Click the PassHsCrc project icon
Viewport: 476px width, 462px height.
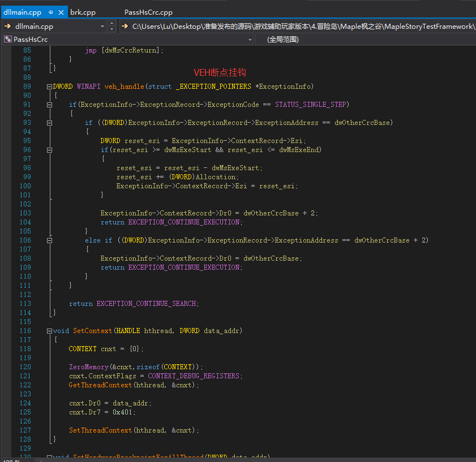(8, 40)
